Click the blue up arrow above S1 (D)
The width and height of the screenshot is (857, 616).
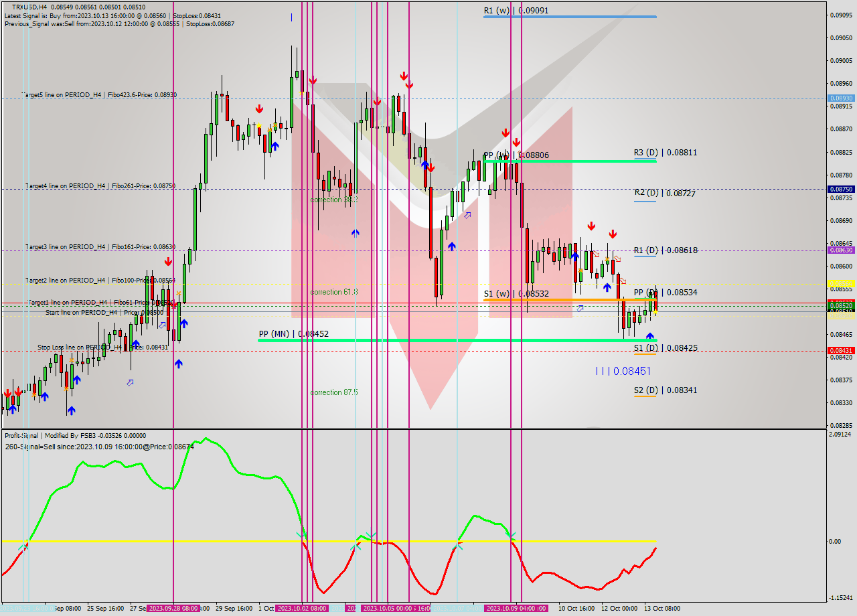[x=650, y=336]
